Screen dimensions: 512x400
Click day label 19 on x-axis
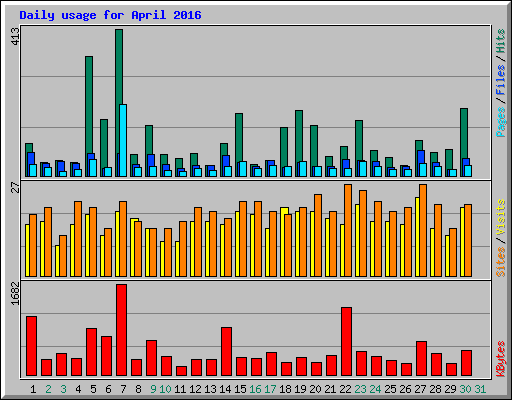300,389
